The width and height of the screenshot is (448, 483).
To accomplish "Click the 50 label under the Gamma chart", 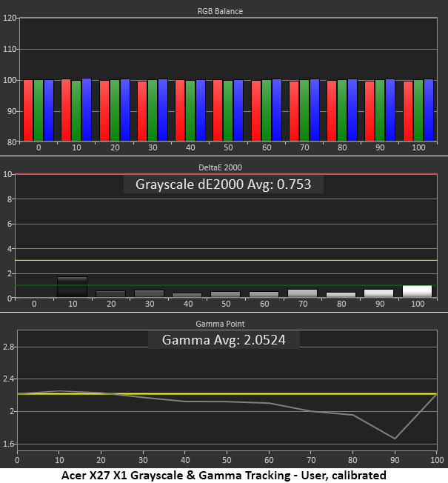I will point(227,460).
